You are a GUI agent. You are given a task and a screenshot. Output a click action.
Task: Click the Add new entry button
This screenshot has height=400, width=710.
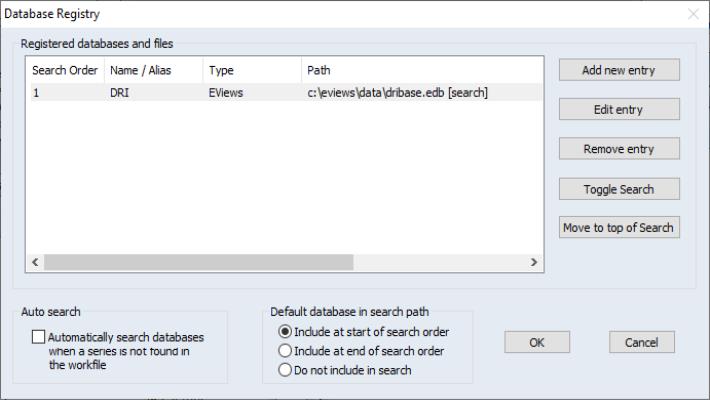[x=619, y=70]
